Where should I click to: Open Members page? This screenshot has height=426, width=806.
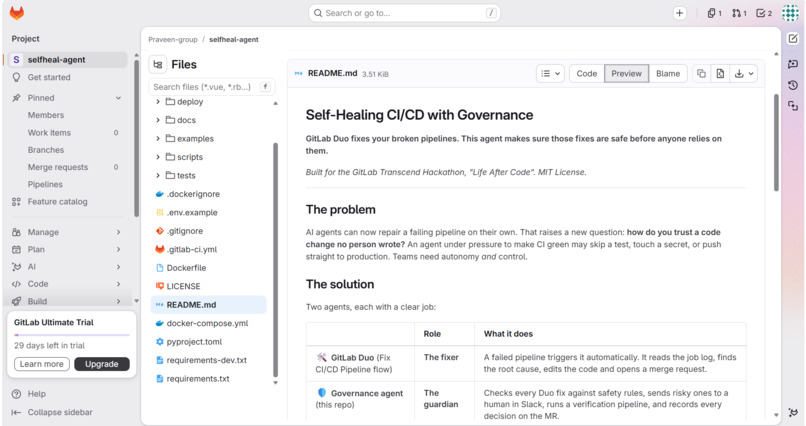pyautogui.click(x=46, y=115)
